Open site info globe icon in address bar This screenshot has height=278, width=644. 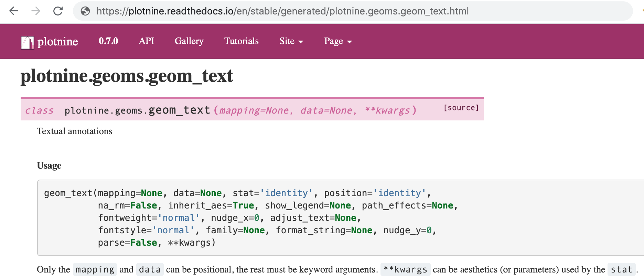pos(85,11)
